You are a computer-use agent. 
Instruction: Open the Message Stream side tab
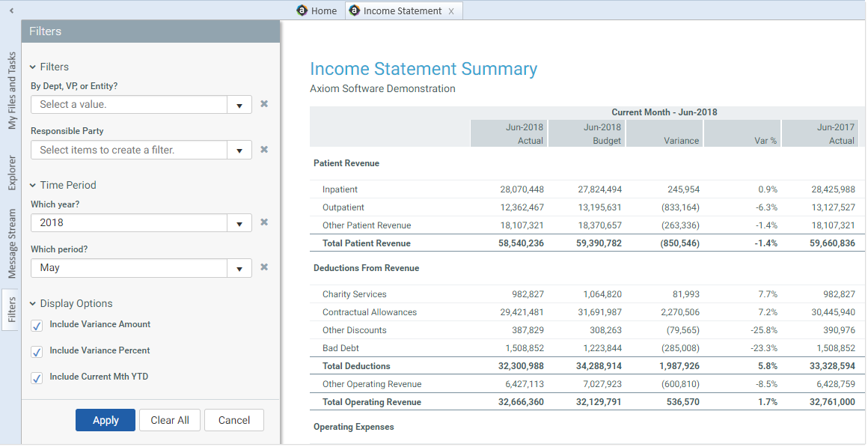(12, 244)
